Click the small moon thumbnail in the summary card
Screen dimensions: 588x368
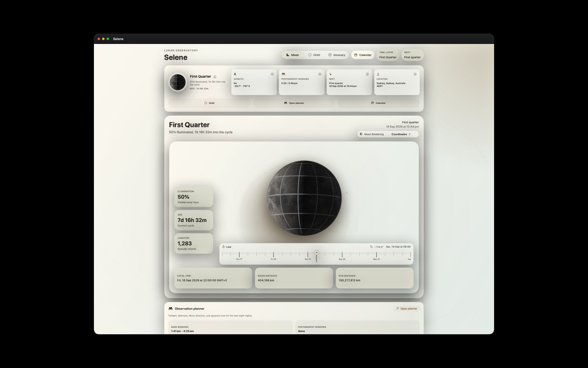tap(178, 82)
